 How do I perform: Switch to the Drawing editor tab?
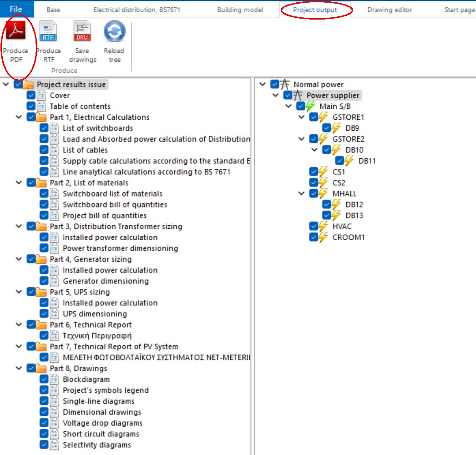click(x=389, y=8)
